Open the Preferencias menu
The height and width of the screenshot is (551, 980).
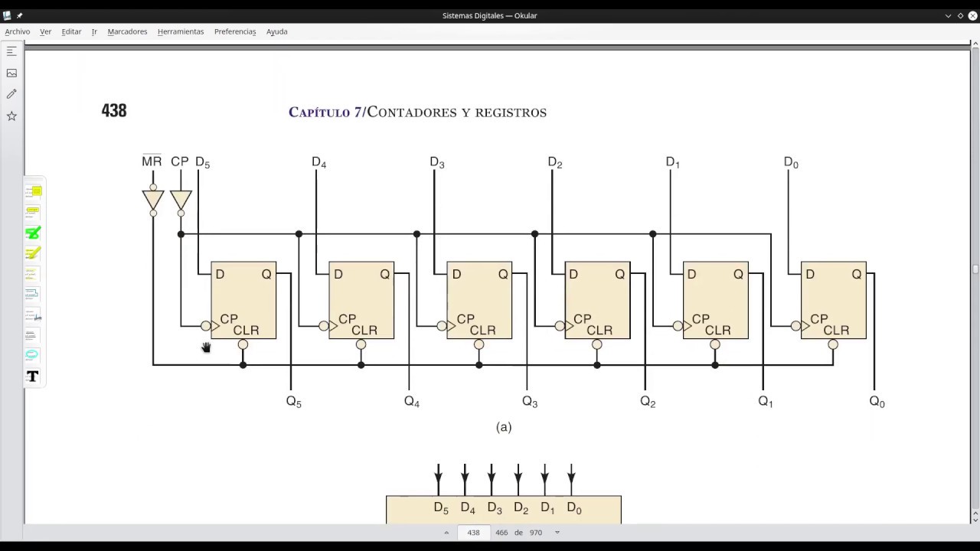(235, 31)
